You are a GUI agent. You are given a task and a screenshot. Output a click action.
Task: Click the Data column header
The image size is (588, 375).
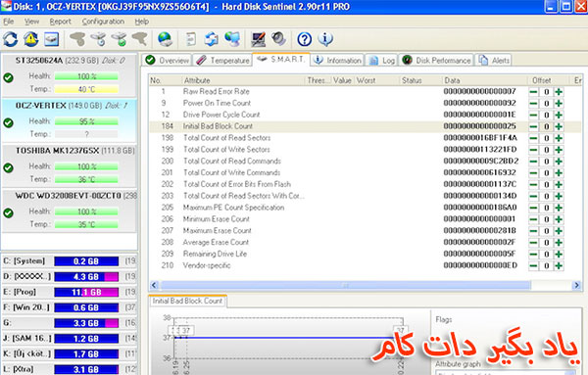click(x=485, y=80)
